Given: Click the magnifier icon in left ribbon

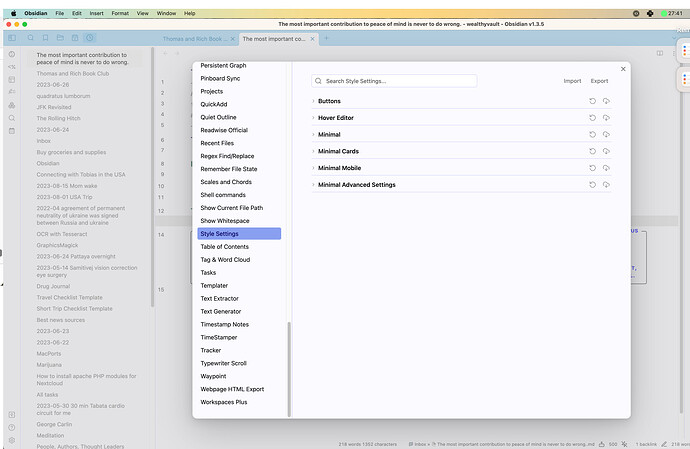Looking at the screenshot, I should point(12,118).
